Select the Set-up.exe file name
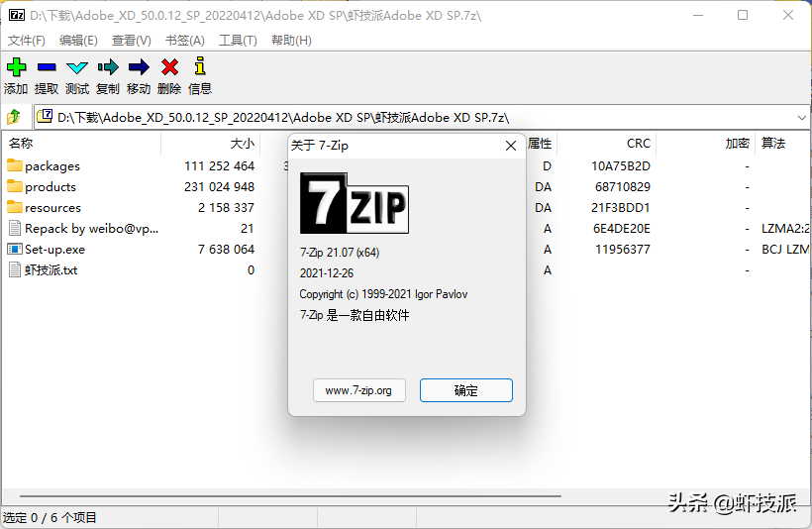Image resolution: width=812 pixels, height=529 pixels. point(54,250)
